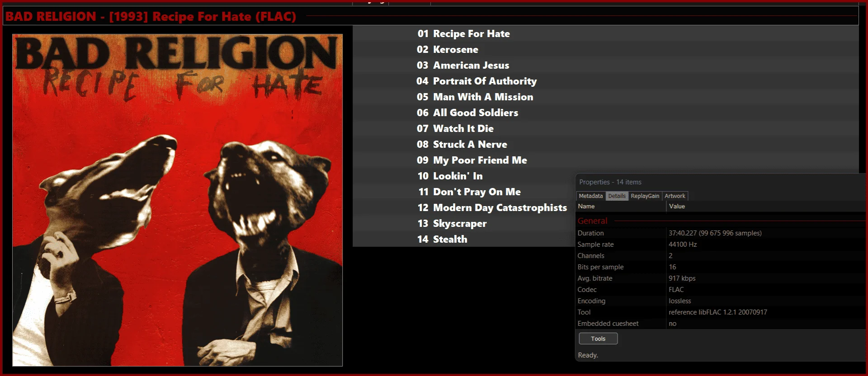The height and width of the screenshot is (376, 868).
Task: Select the Channels row label
Action: [x=590, y=256]
